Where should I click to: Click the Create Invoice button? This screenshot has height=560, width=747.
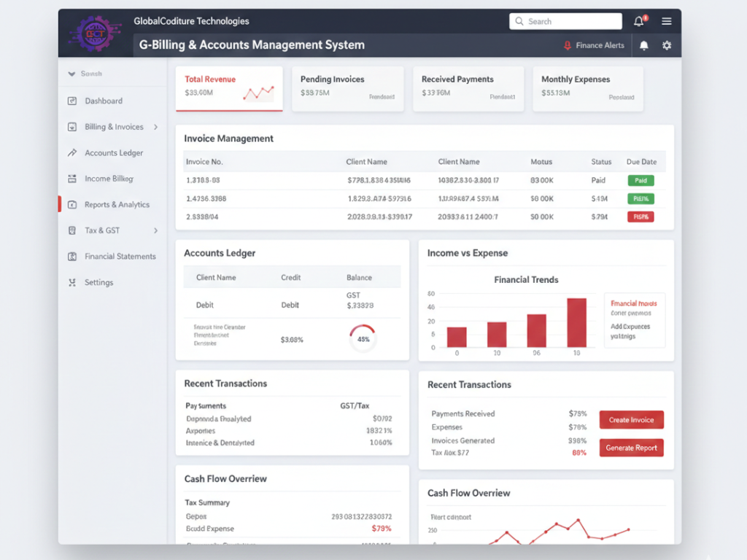631,420
